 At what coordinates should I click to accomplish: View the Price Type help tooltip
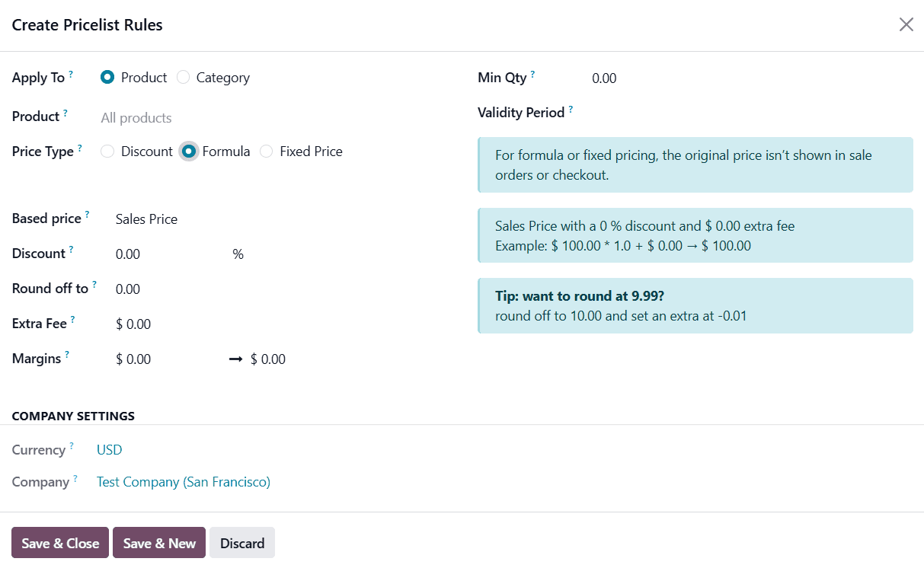(81, 145)
